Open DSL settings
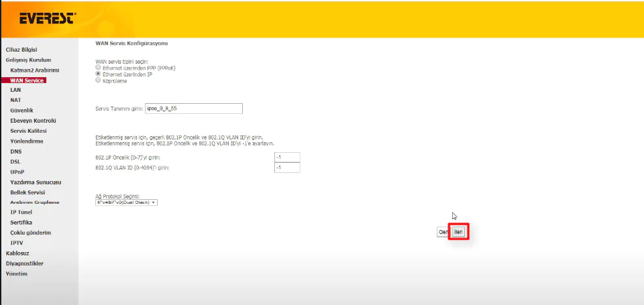Viewport: 644px width, 305px height. 15,162
